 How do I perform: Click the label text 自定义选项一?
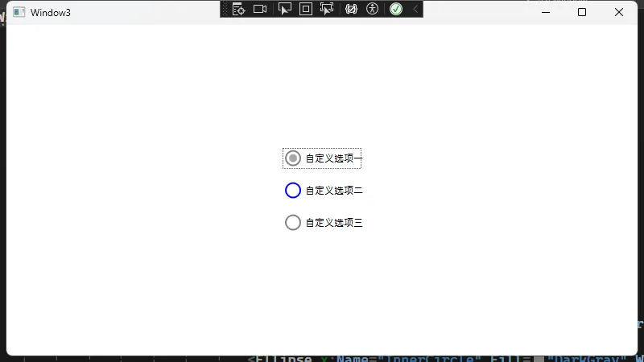334,158
